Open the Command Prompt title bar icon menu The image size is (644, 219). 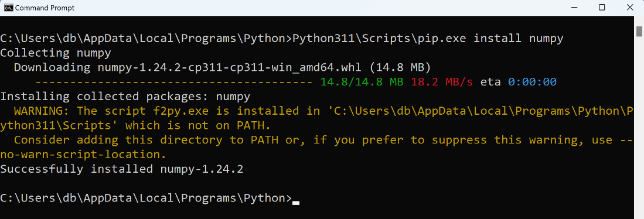(x=8, y=8)
